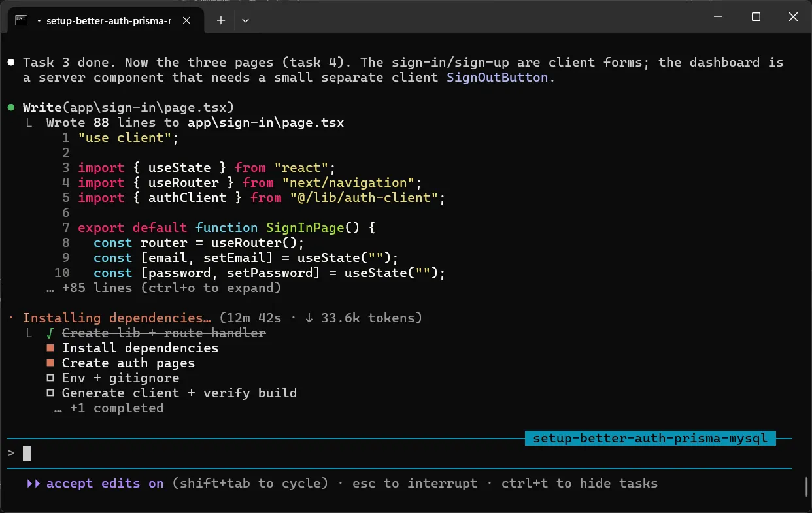Click empty checkbox beside Generate client

50,393
